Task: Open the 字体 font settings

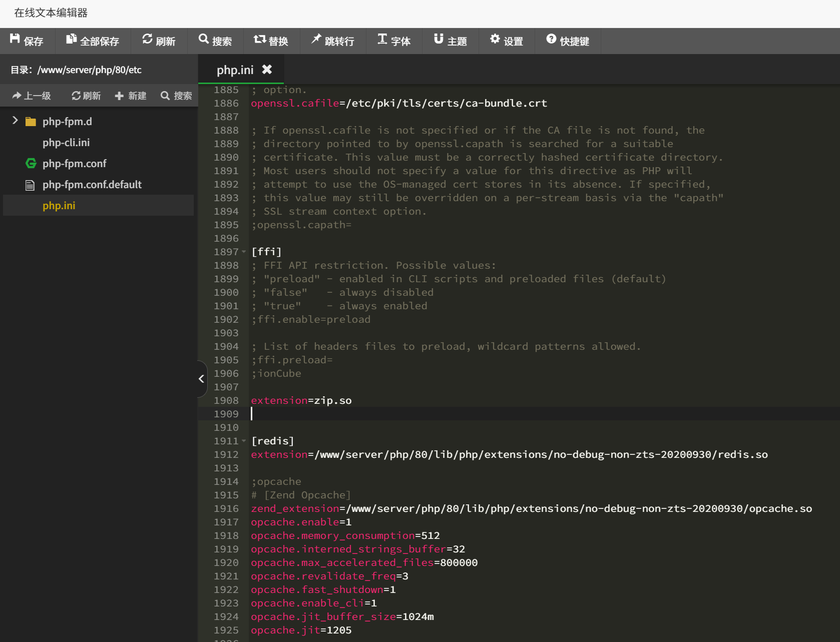Action: point(394,41)
